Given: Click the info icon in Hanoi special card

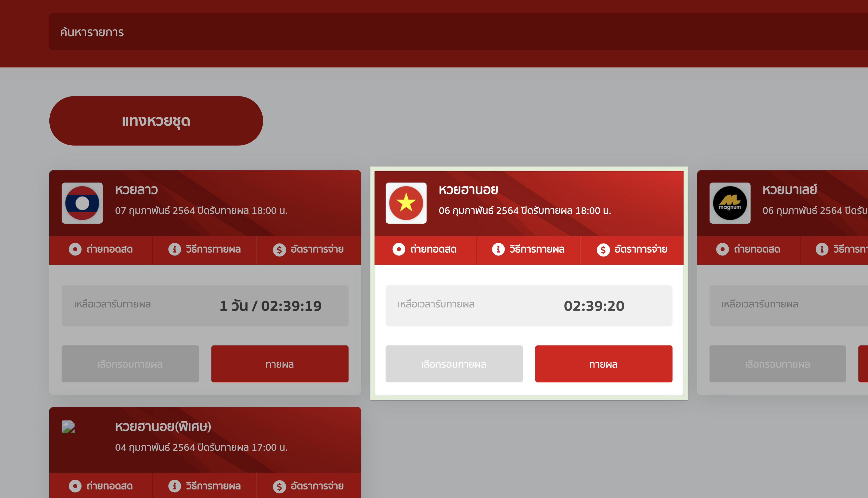Looking at the screenshot, I should click(x=174, y=486).
